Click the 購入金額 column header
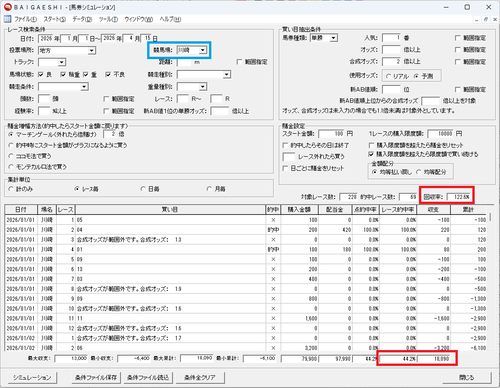The image size is (500, 388). (299, 210)
